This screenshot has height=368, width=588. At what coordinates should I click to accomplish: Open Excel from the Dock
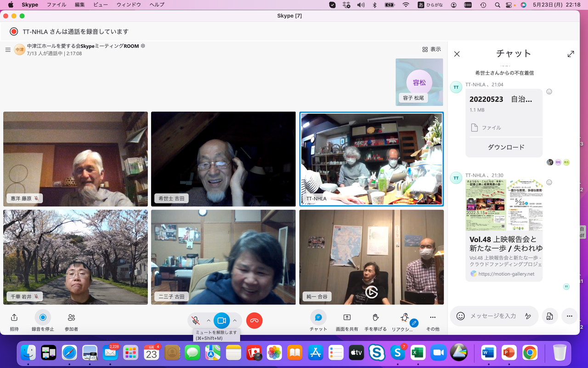(x=418, y=353)
